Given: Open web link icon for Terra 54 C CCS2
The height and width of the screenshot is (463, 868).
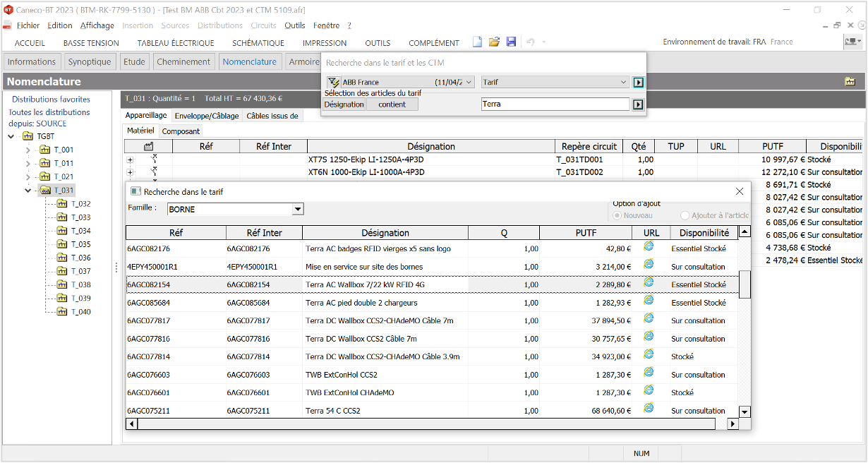Looking at the screenshot, I should click(x=649, y=409).
